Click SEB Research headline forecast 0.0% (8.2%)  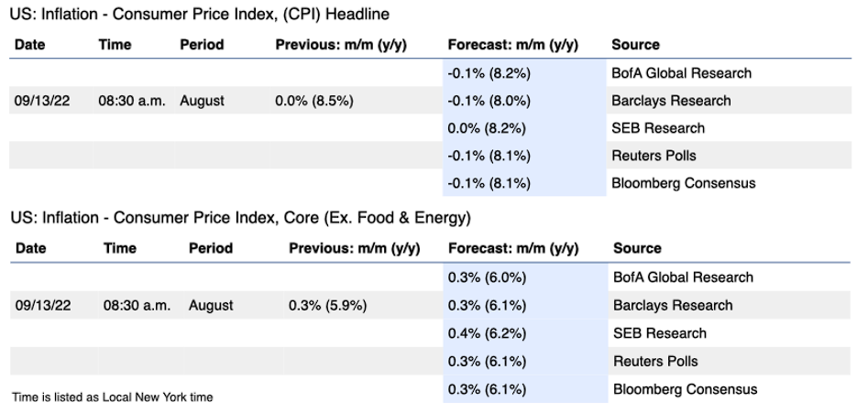coord(486,128)
